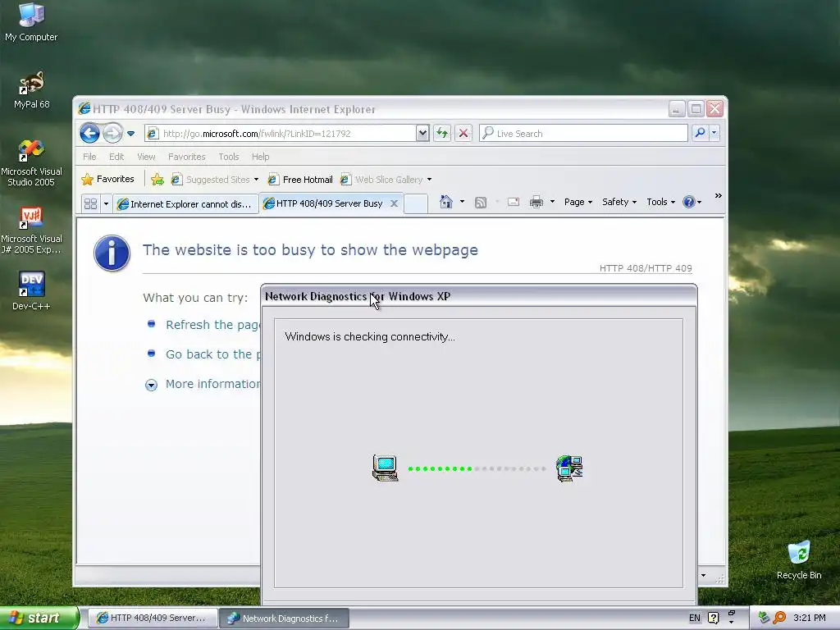Expand Web Slice Gallery dropdown
The height and width of the screenshot is (630, 840).
[x=386, y=180]
